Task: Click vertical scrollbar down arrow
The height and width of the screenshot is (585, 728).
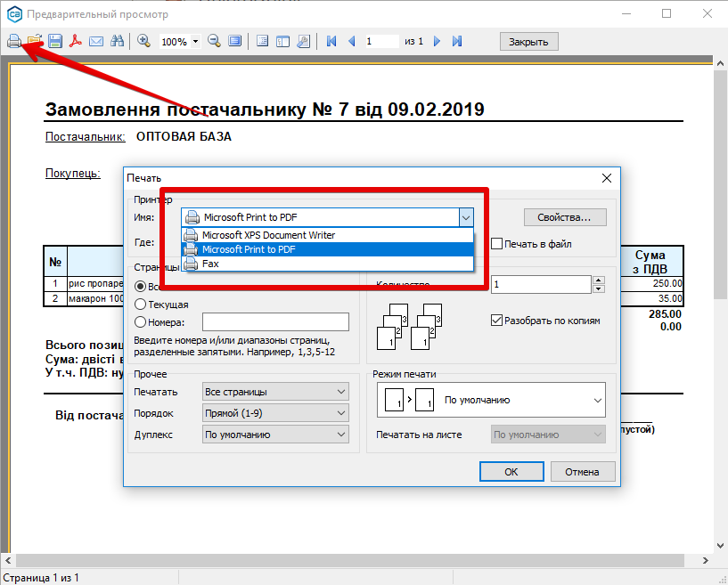Action: pyautogui.click(x=720, y=546)
